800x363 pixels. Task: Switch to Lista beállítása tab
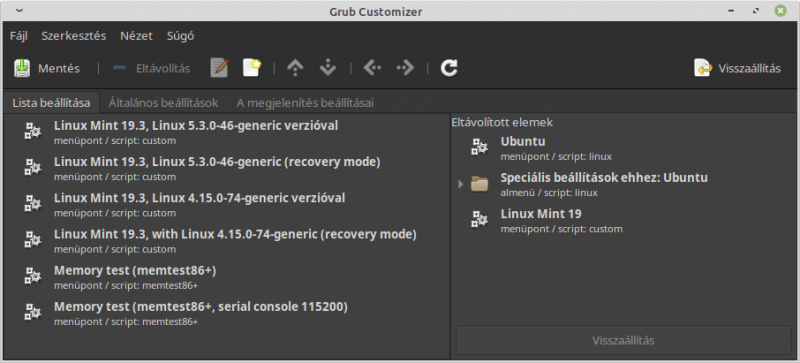click(51, 103)
